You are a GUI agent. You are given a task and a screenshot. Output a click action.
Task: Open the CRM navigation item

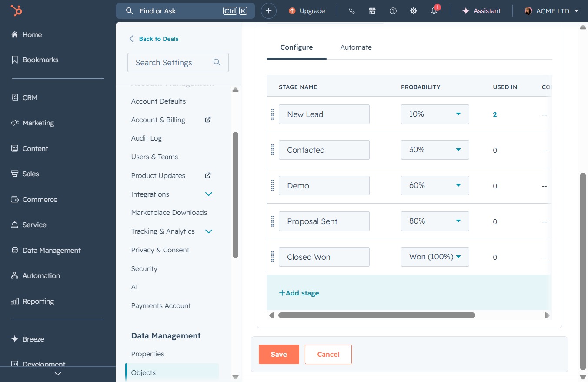click(x=24, y=97)
